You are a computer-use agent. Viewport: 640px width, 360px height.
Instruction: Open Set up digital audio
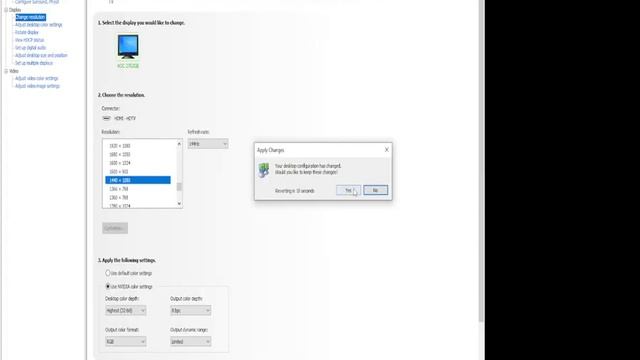click(31, 48)
